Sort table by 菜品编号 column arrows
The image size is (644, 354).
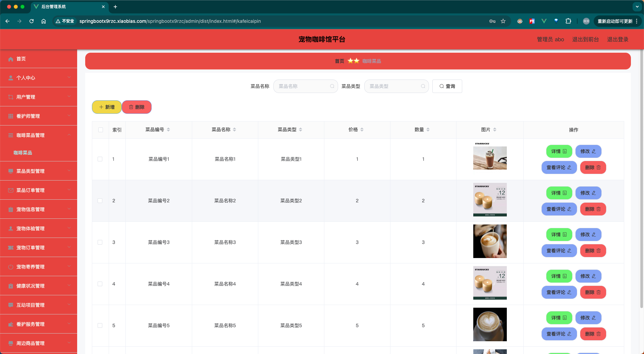tap(168, 130)
